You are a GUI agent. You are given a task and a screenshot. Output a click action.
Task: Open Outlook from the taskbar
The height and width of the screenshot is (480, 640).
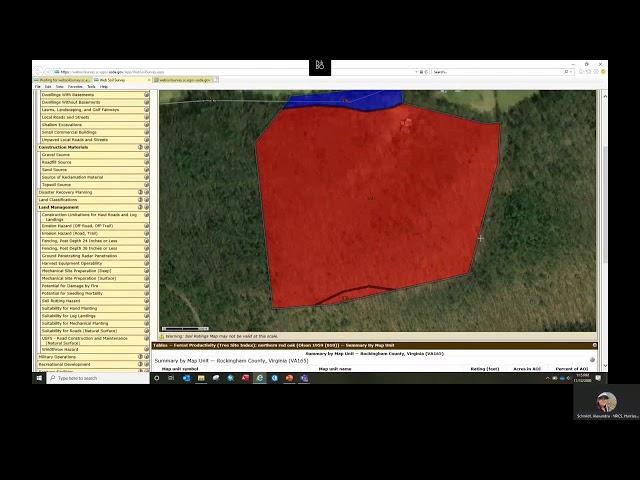point(186,378)
